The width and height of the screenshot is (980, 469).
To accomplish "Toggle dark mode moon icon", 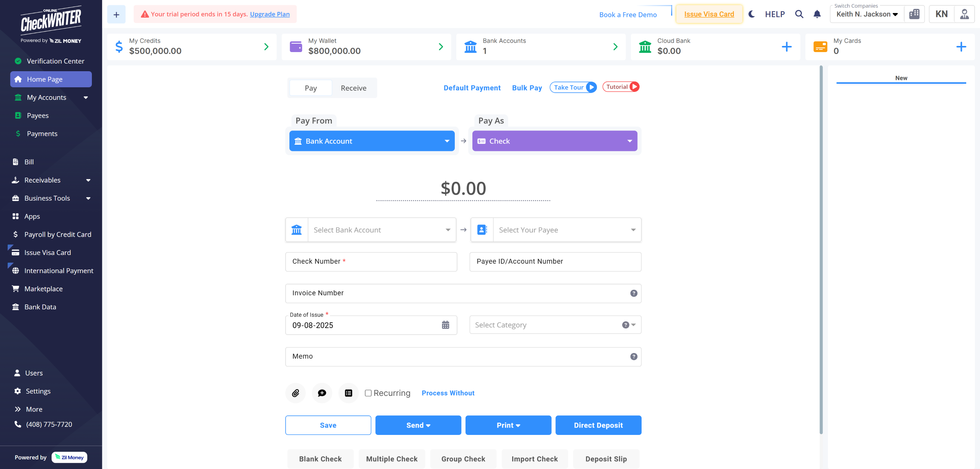I will tap(751, 14).
